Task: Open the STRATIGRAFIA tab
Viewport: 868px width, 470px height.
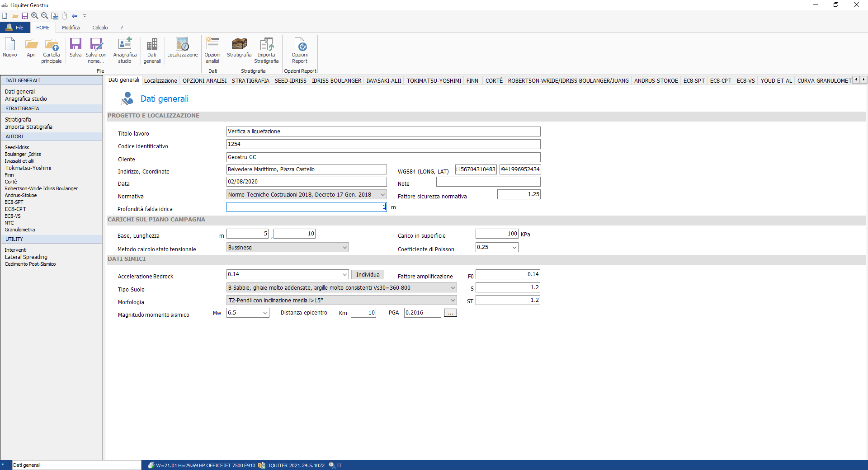Action: click(x=250, y=81)
